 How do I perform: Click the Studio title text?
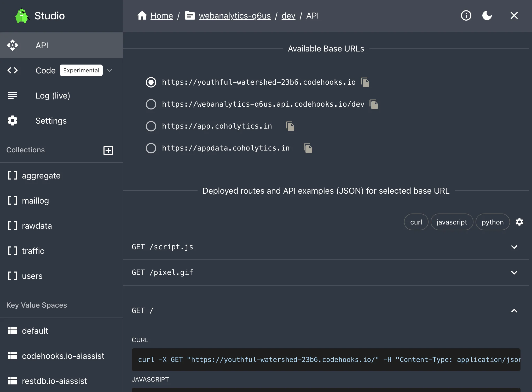[x=50, y=16]
